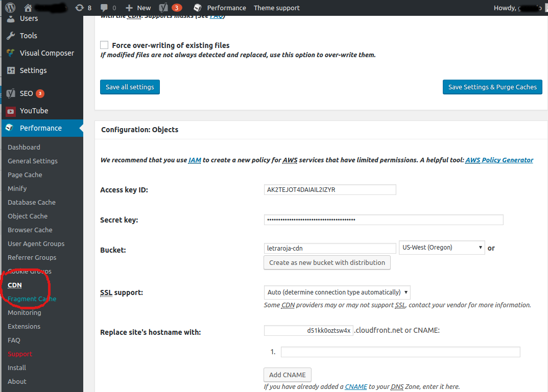Image resolution: width=548 pixels, height=392 pixels.
Task: Open the AWS Policy Generator link
Action: (499, 160)
